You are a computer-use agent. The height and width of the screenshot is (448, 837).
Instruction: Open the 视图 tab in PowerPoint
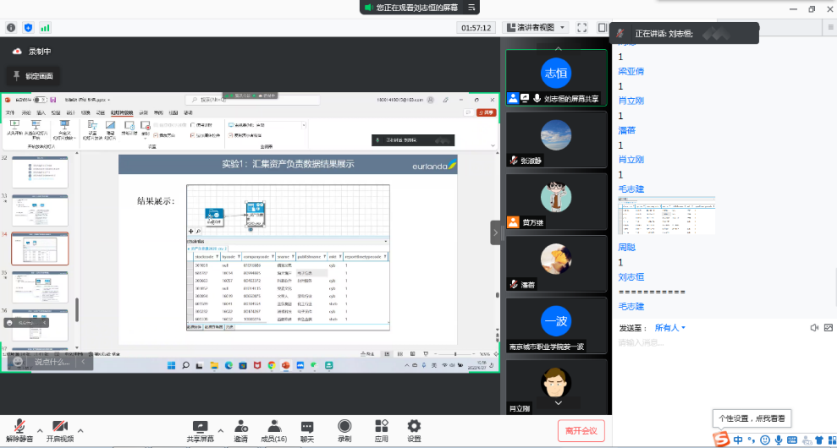coord(173,113)
